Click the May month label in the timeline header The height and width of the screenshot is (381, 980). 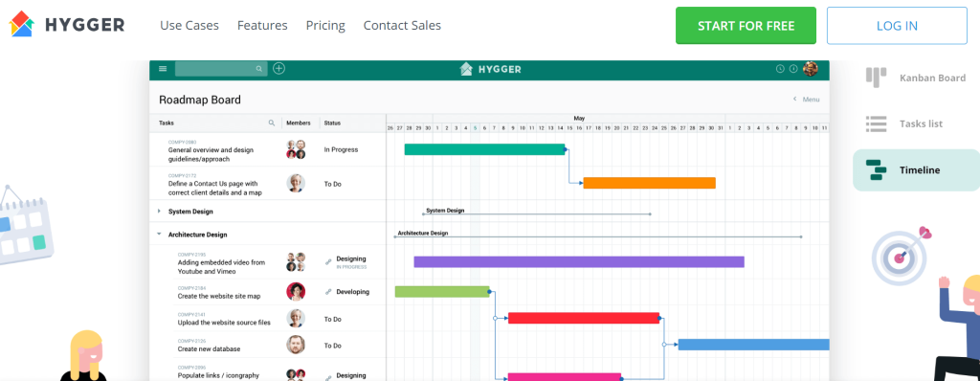click(x=579, y=118)
